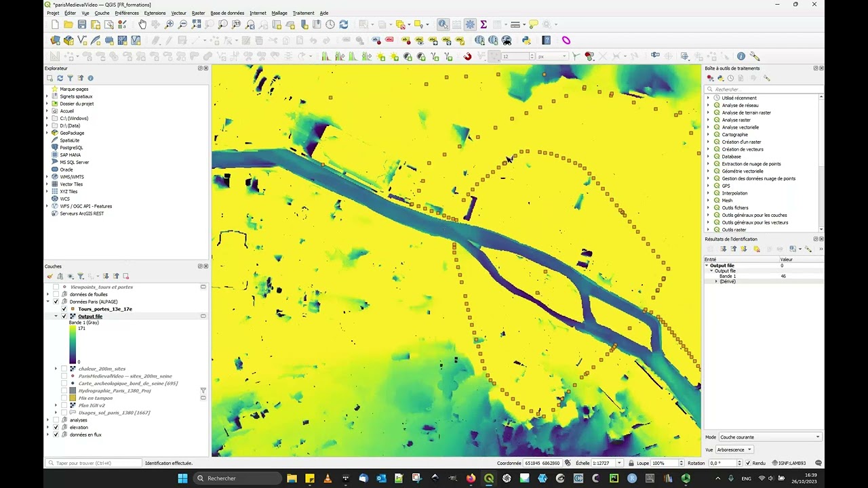The width and height of the screenshot is (868, 488).
Task: Select the Pan map tool
Action: (x=142, y=24)
